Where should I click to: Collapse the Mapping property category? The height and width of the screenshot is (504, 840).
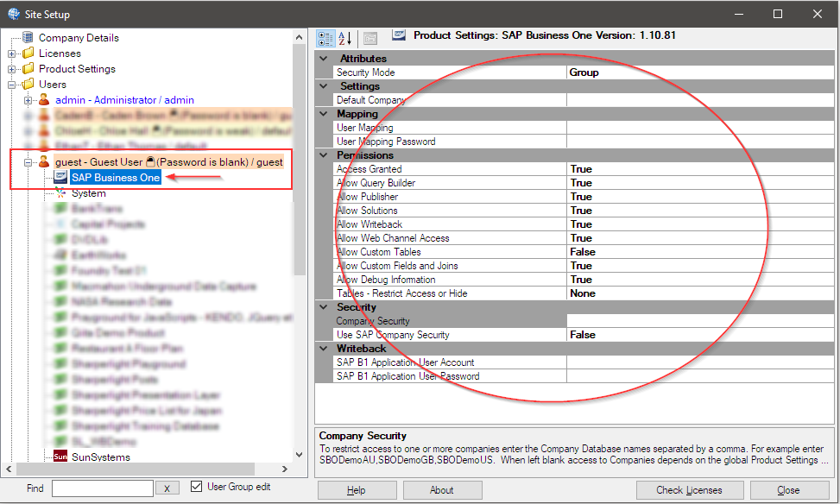click(324, 114)
